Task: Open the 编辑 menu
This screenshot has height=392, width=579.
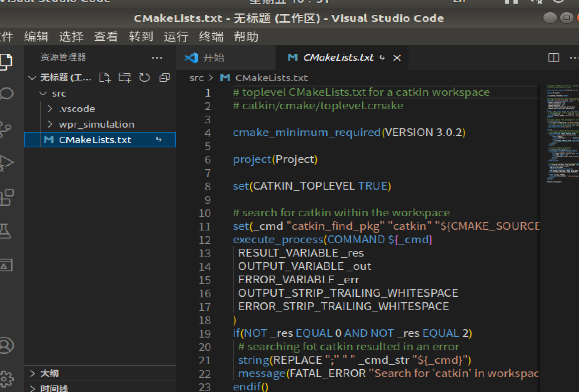Action: click(36, 37)
